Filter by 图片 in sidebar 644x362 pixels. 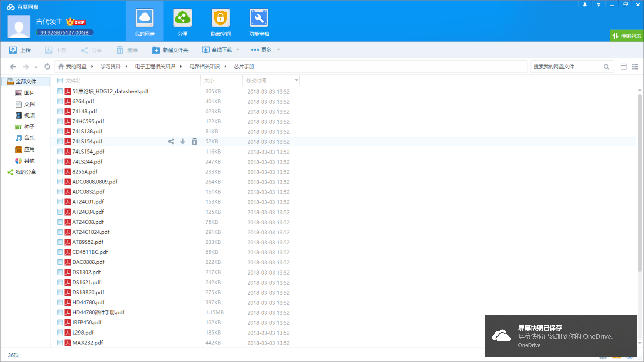tap(25, 93)
